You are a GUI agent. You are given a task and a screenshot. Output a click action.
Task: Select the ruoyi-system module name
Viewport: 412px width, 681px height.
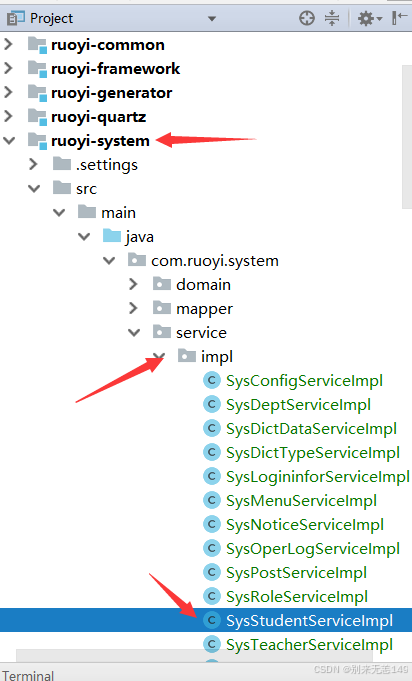(x=100, y=141)
